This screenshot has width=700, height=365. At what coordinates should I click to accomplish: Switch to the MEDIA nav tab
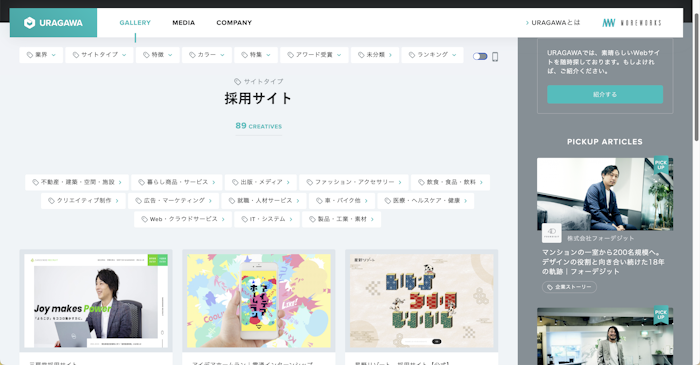tap(183, 23)
